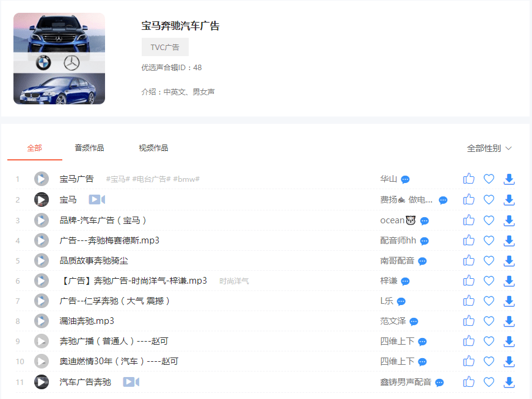Viewport: 532px width, 399px height.
Task: Open voice actor 梓谦's profile
Action: pyautogui.click(x=389, y=281)
